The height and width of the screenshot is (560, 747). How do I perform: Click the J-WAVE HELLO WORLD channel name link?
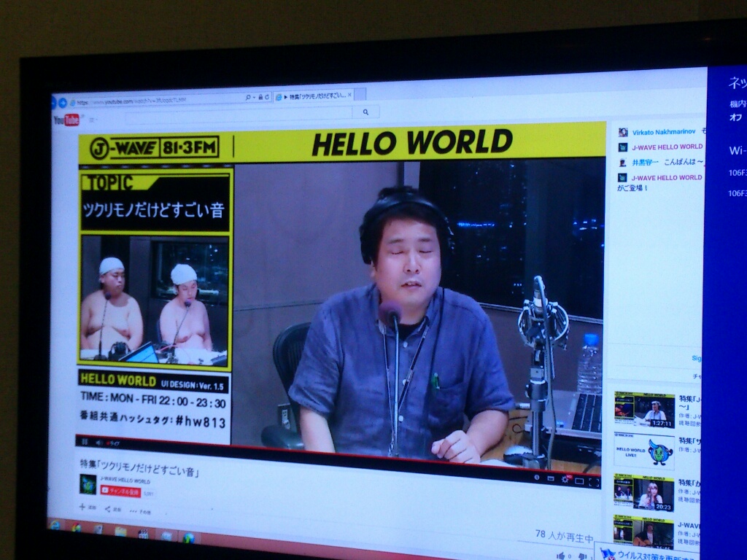[x=125, y=481]
